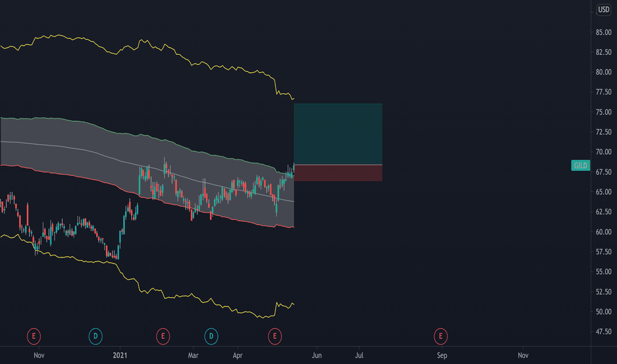Click the Sep time axis label

[x=442, y=355]
